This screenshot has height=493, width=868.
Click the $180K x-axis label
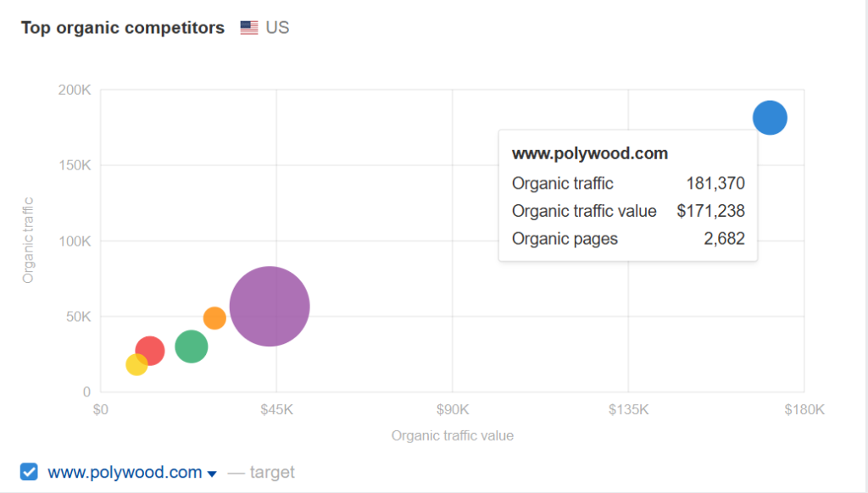pos(804,409)
